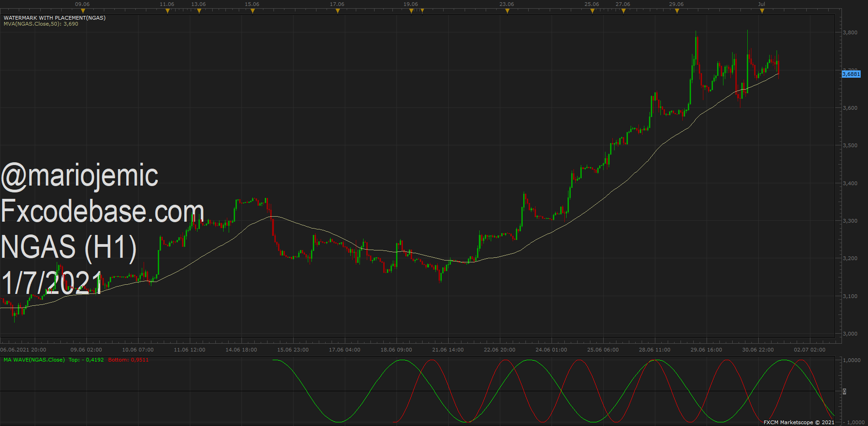
Task: Click the 02.07 02:00 time axis label
Action: pyautogui.click(x=809, y=350)
